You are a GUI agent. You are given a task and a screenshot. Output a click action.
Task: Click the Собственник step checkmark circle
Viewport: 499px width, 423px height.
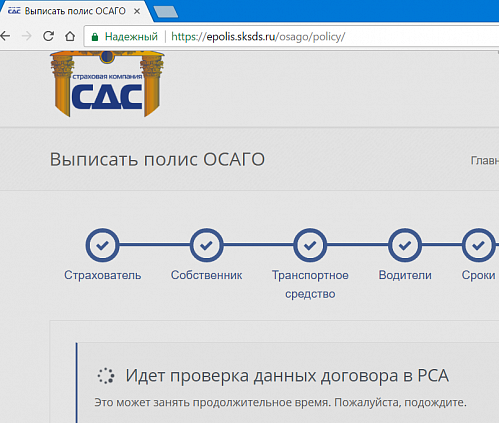(x=207, y=245)
